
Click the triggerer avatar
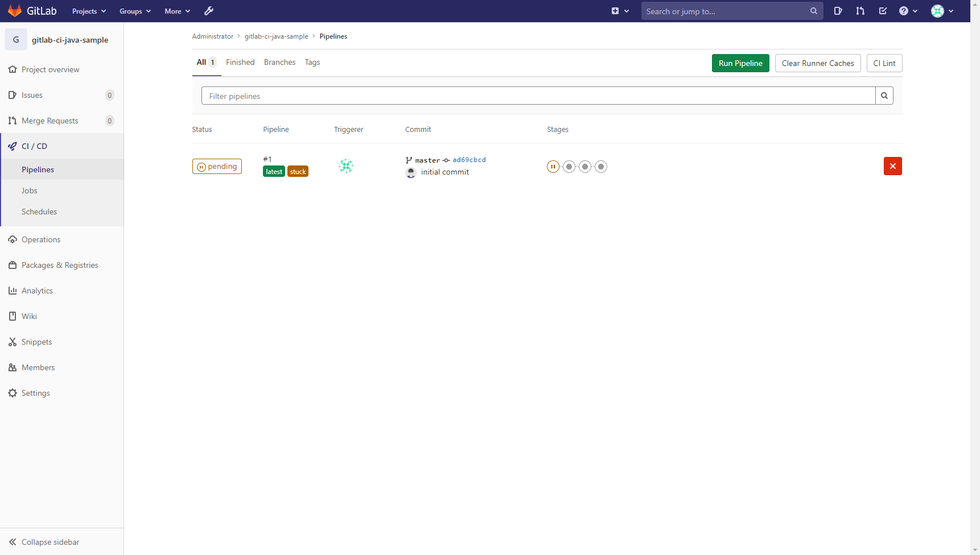pyautogui.click(x=346, y=166)
